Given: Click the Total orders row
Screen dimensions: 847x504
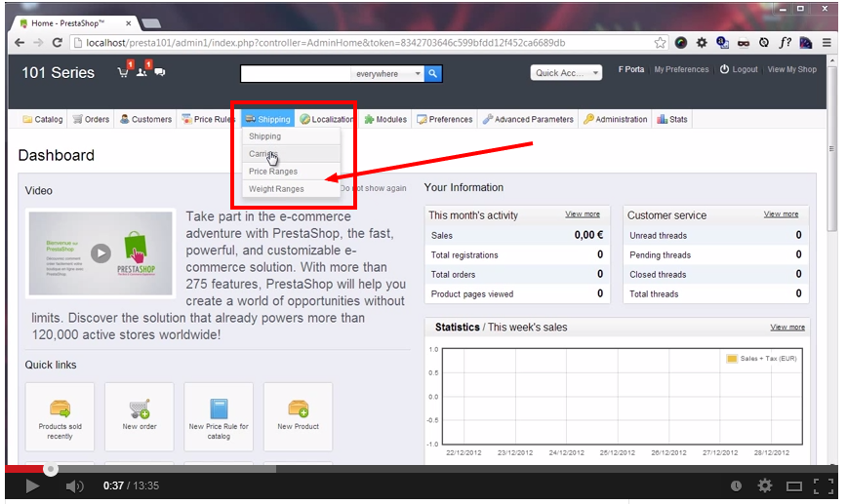Looking at the screenshot, I should [x=517, y=274].
